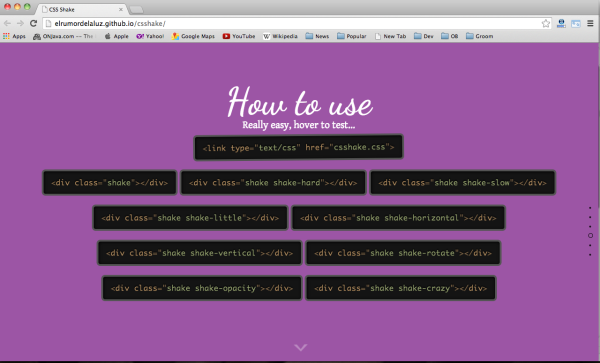Reload the page with refresh icon
This screenshot has height=363, width=600.
tap(33, 23)
